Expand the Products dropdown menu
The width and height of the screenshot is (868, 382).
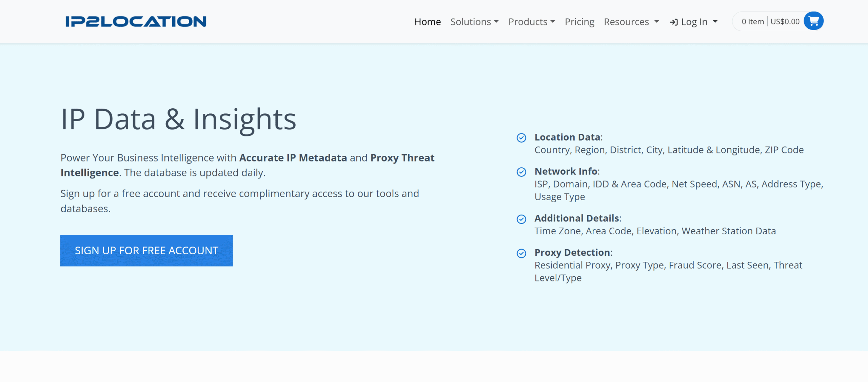point(532,22)
